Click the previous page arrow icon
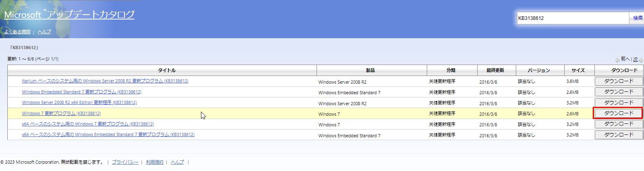Screen dimensions: 644x171 [617, 60]
